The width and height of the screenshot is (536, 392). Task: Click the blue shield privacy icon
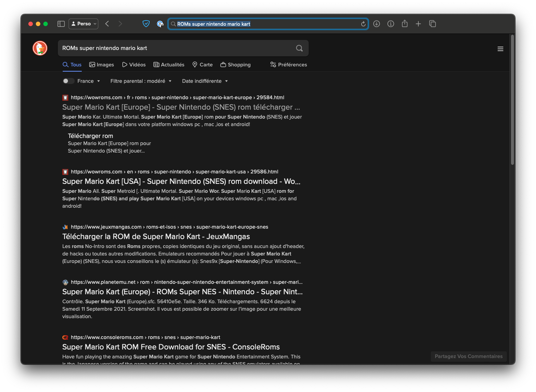tap(146, 24)
